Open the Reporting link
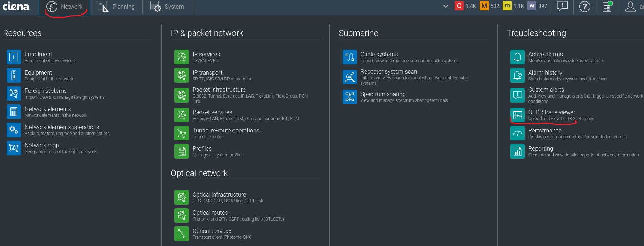Screen dimensions: 644x246 (x=540, y=148)
